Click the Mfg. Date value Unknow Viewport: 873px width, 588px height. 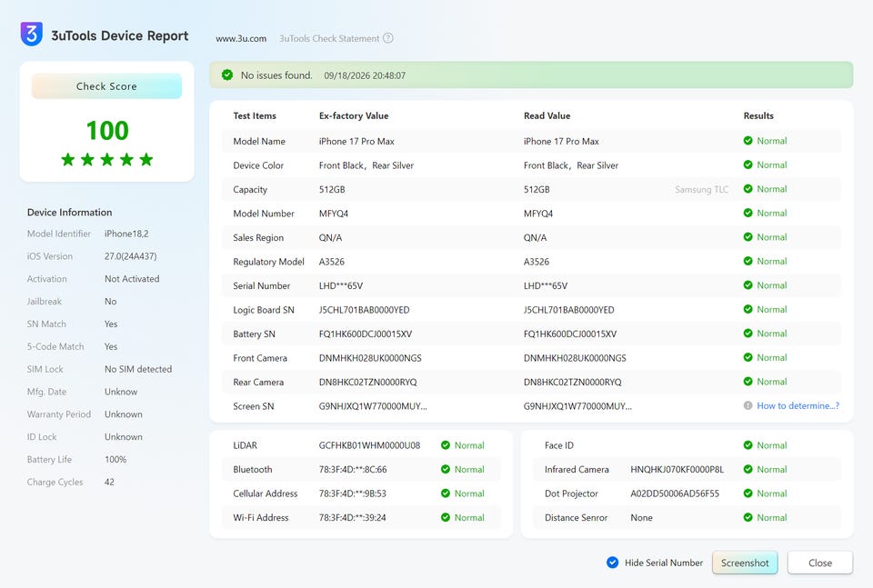click(x=121, y=392)
